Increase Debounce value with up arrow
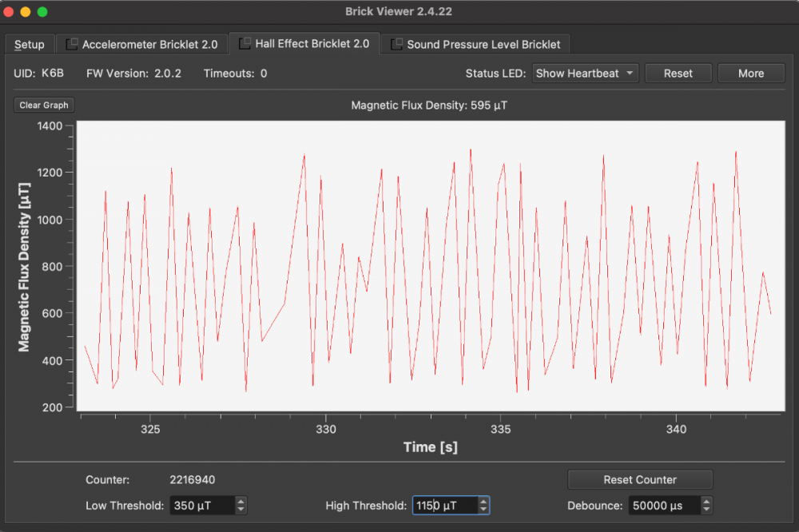The width and height of the screenshot is (799, 532). [706, 501]
